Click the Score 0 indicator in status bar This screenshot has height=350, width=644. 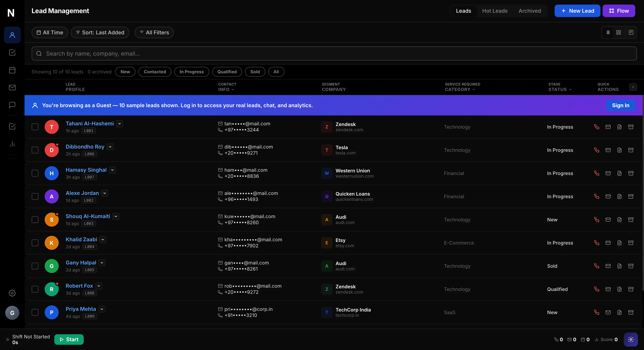click(606, 339)
